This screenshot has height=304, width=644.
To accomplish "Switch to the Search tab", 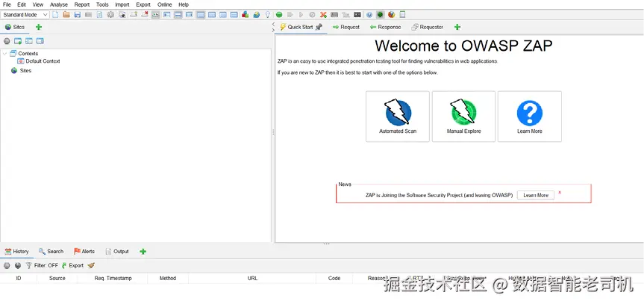I will (x=51, y=252).
